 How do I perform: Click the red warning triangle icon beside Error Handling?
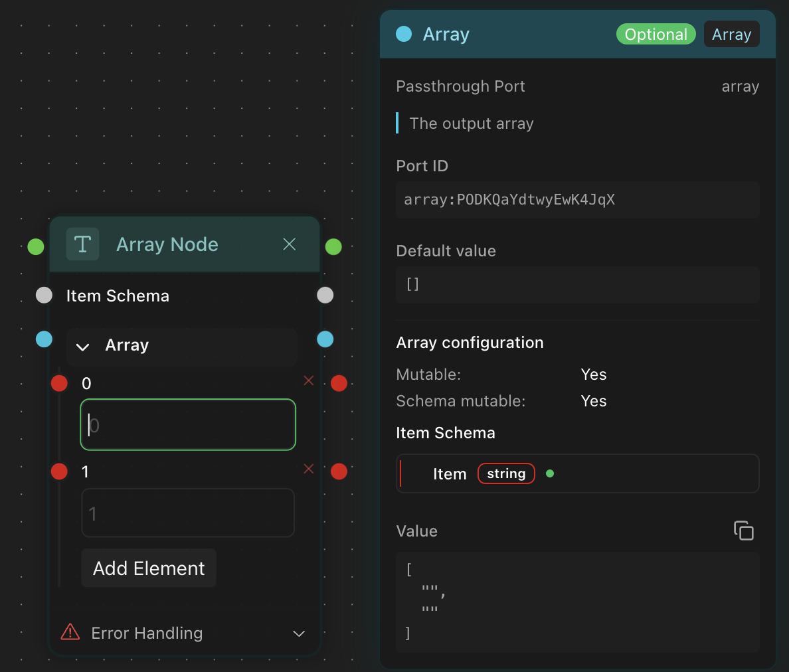[x=70, y=632]
